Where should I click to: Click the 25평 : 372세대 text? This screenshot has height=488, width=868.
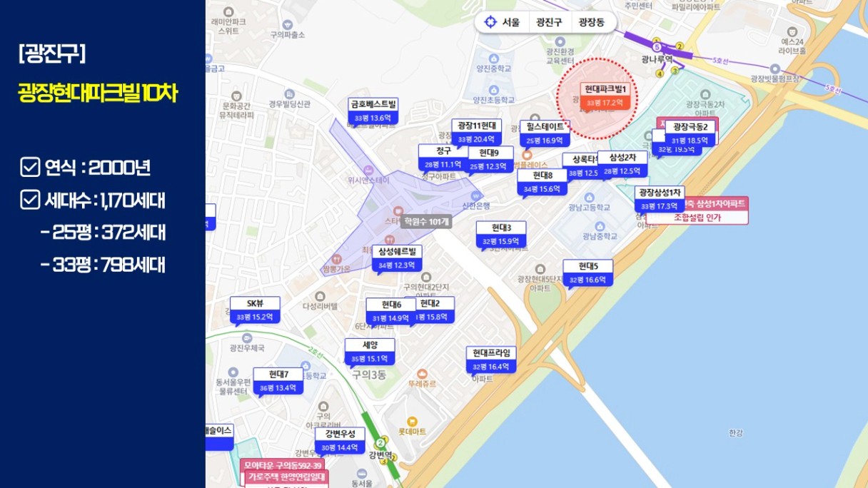click(109, 233)
